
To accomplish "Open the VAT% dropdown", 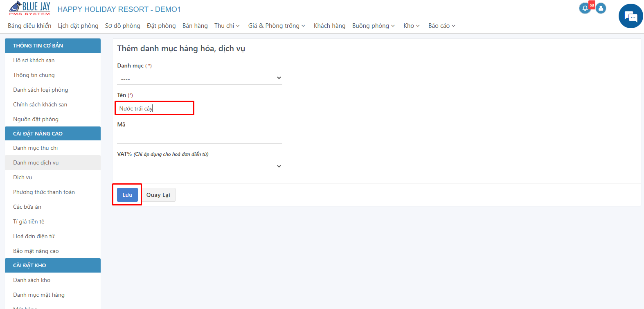I will (x=200, y=166).
